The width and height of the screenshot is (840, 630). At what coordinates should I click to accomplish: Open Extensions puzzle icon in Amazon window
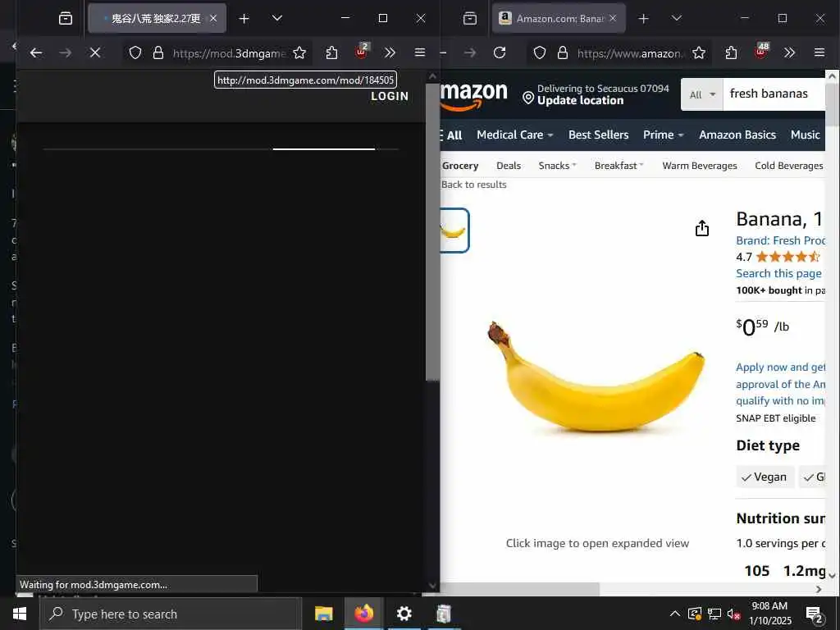[x=731, y=52]
